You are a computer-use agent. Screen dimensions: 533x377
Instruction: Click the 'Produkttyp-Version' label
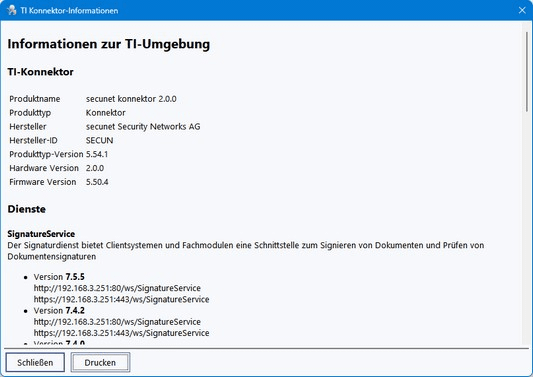(46, 154)
